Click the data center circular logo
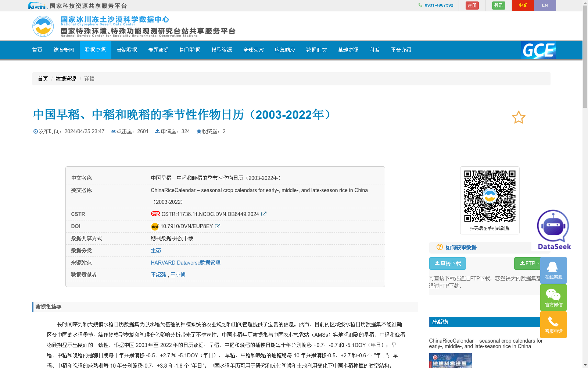 click(x=43, y=26)
